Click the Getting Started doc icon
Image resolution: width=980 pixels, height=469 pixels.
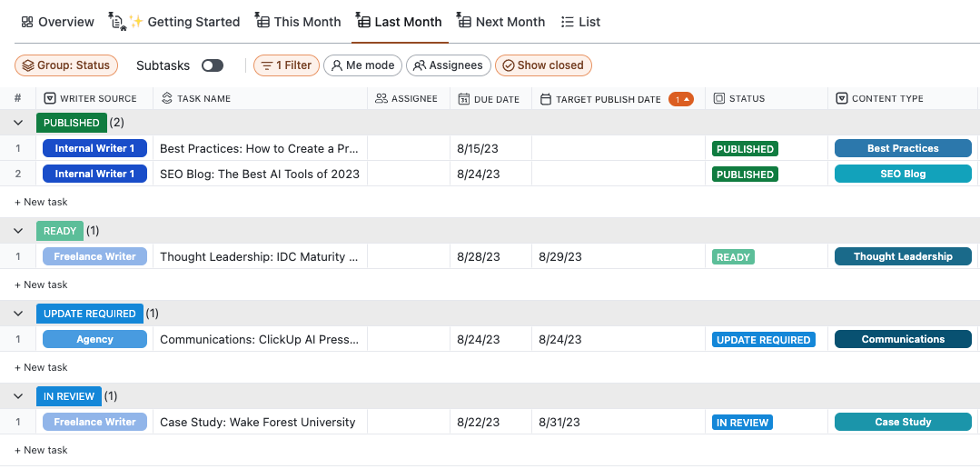(117, 21)
